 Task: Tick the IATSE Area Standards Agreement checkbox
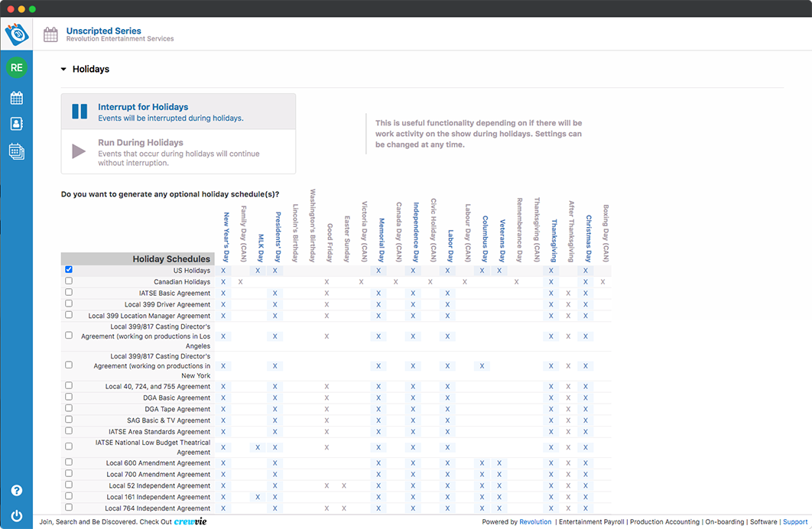pyautogui.click(x=69, y=431)
